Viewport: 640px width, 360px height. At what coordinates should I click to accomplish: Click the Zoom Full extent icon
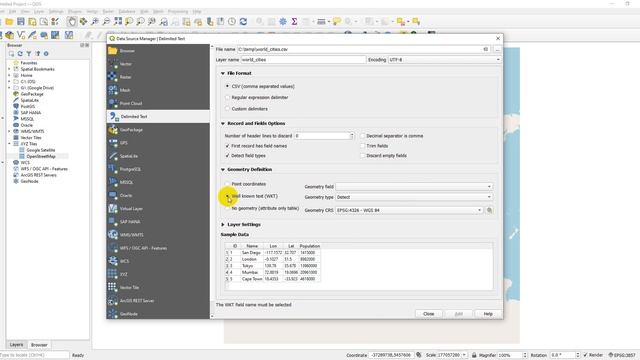coord(118,21)
